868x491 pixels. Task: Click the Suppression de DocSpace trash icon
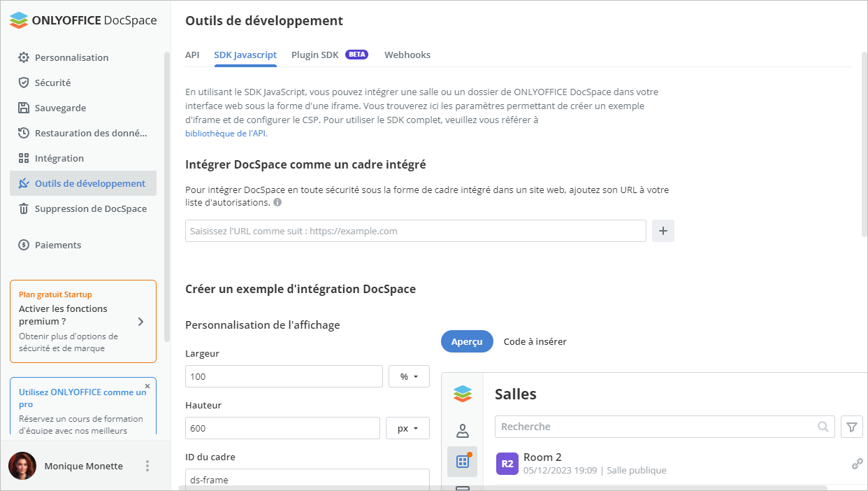coord(24,208)
